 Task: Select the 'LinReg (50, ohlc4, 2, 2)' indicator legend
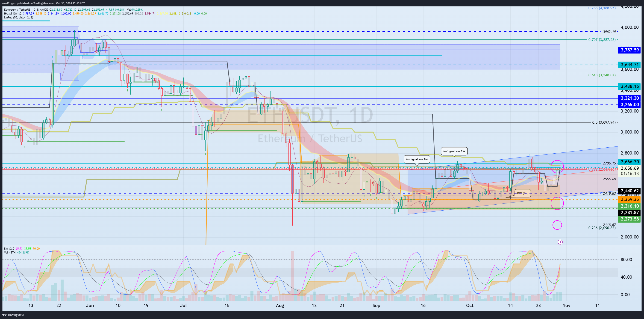pos(18,18)
